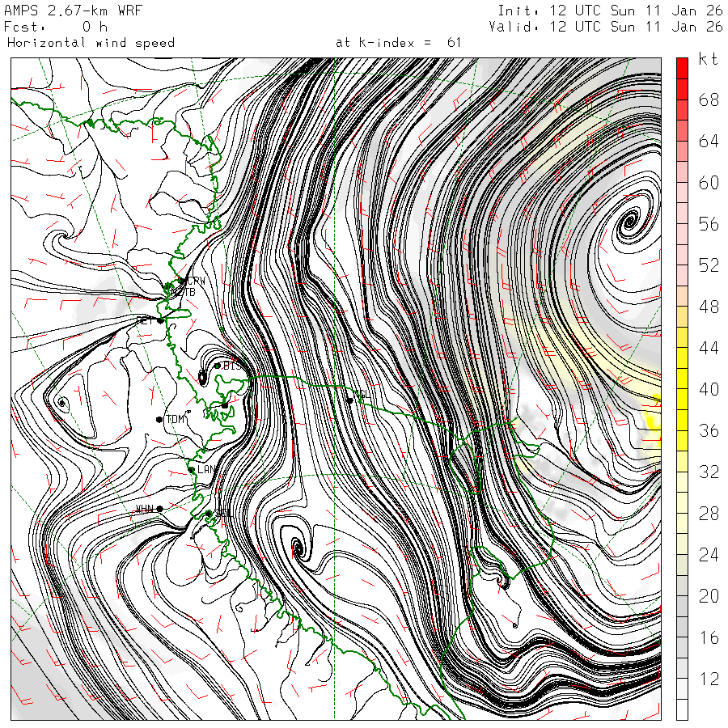Viewport: 728px width, 728px height.
Task: Click the WHN station marker dot
Action: tap(159, 509)
